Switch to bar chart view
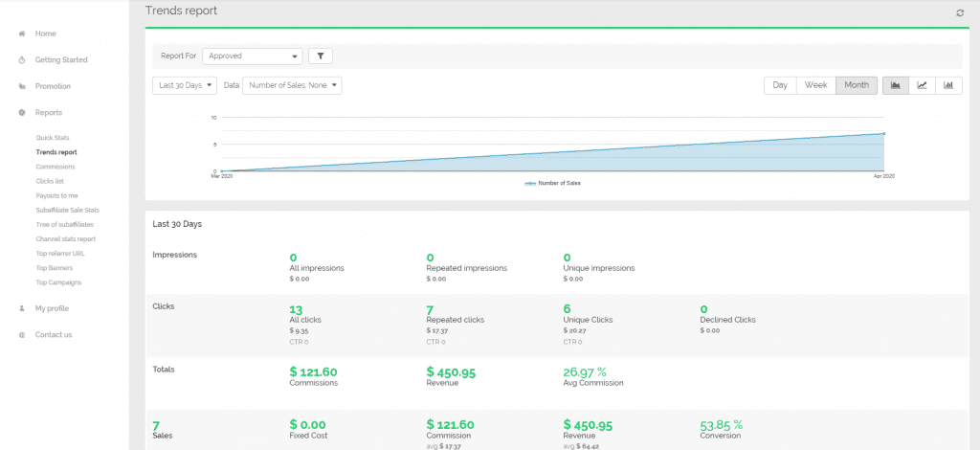Screen dimensions: 980x450 [x=948, y=85]
